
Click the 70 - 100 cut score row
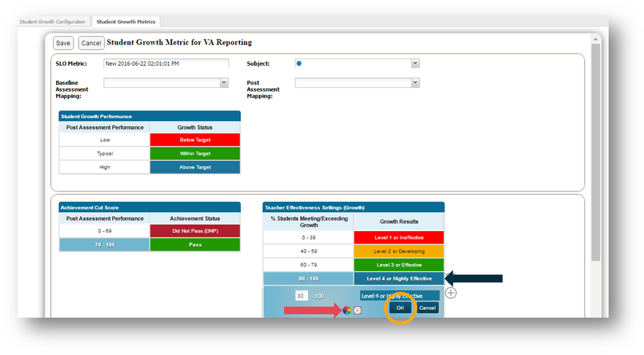point(105,245)
